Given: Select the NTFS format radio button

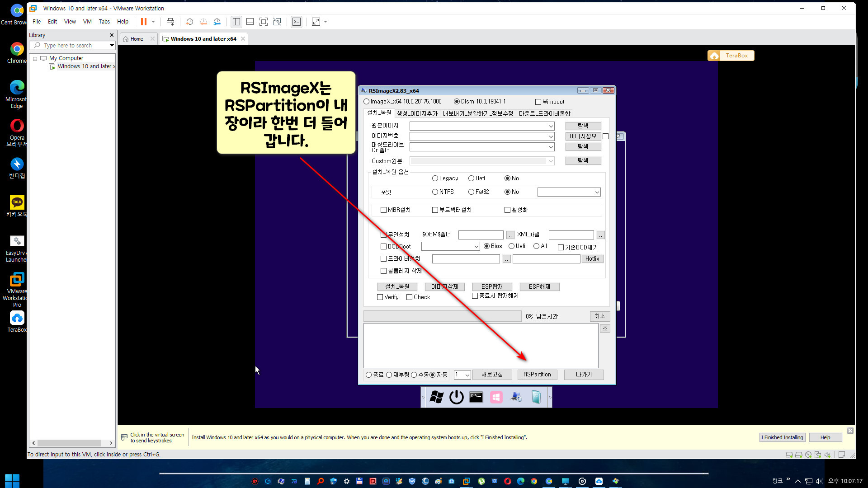Looking at the screenshot, I should pos(435,192).
